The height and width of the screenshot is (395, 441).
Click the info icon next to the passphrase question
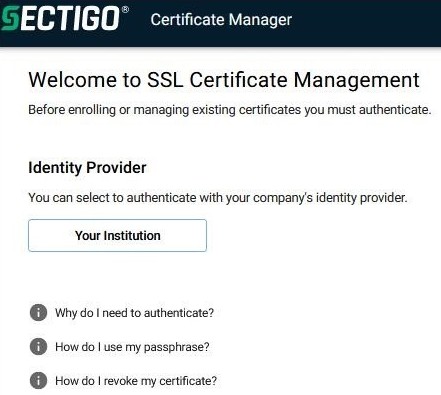[x=38, y=347]
